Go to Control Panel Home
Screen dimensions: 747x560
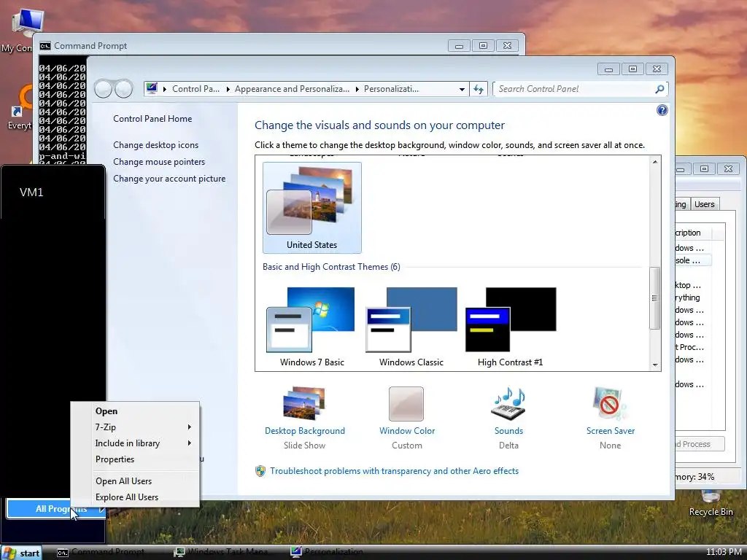(x=152, y=119)
